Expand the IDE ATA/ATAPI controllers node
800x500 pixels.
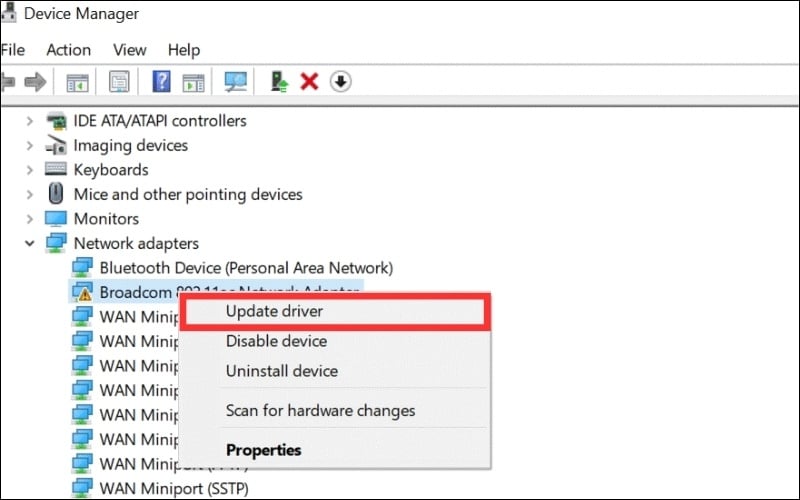pyautogui.click(x=30, y=121)
